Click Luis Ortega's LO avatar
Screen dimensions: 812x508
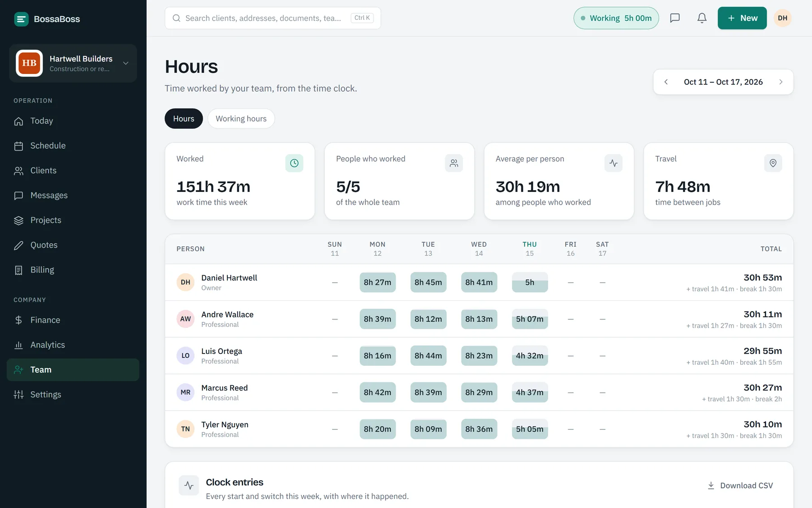[185, 355]
